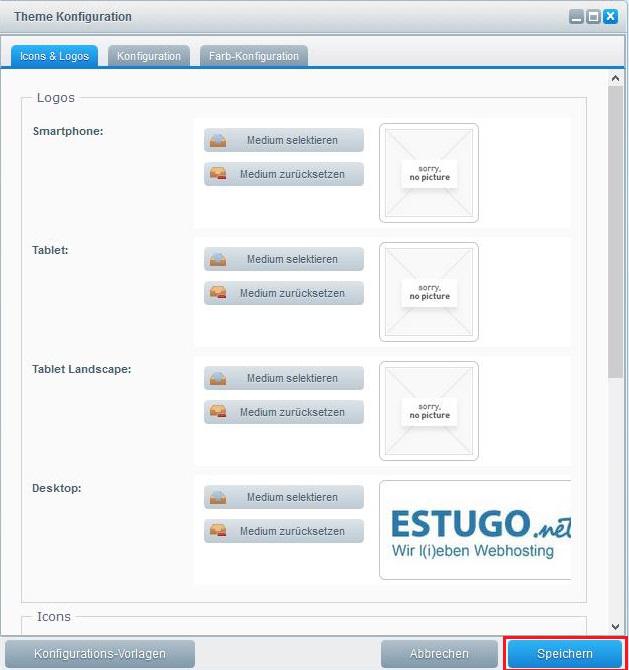Click reset icon for Desktop logo
The width and height of the screenshot is (629, 670).
217,531
